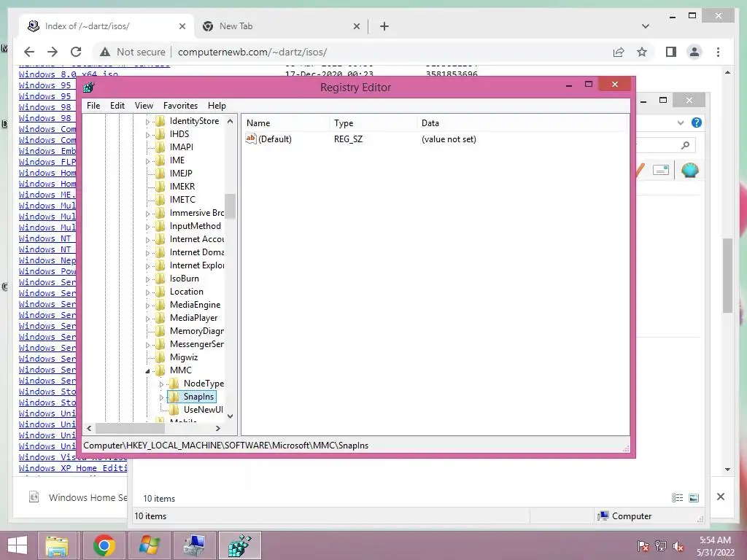
Task: Click the Action Center flag tray icon
Action: tap(643, 546)
